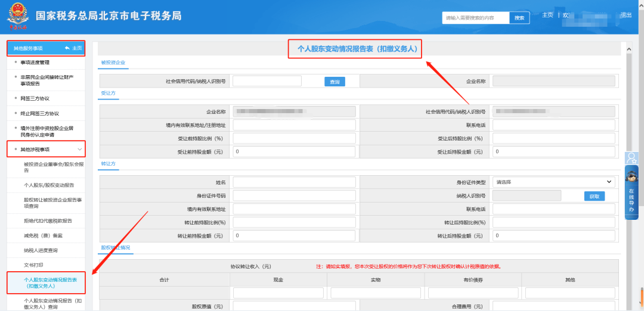644x311 pixels.
Task: Click the 搜索 button
Action: point(519,18)
